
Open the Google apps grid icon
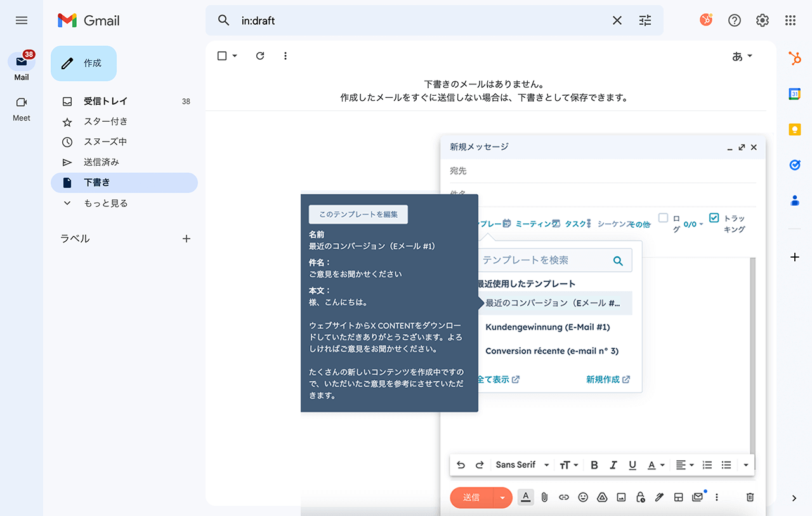790,20
